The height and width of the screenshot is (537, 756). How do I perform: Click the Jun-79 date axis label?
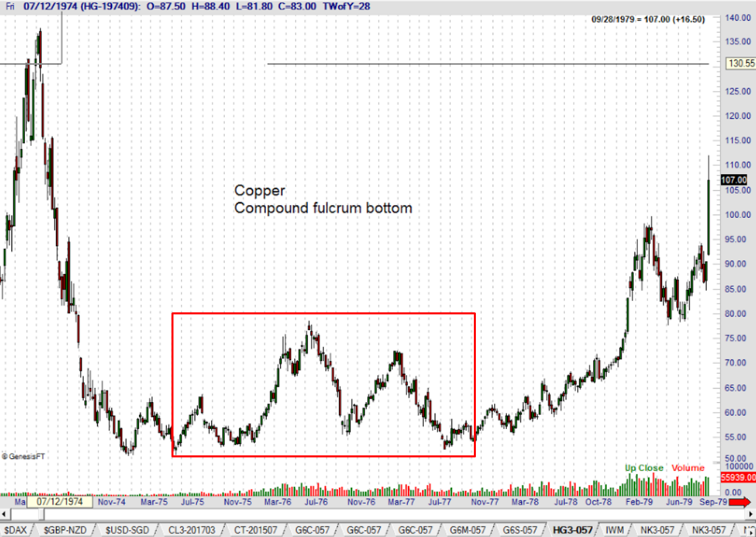pyautogui.click(x=679, y=502)
